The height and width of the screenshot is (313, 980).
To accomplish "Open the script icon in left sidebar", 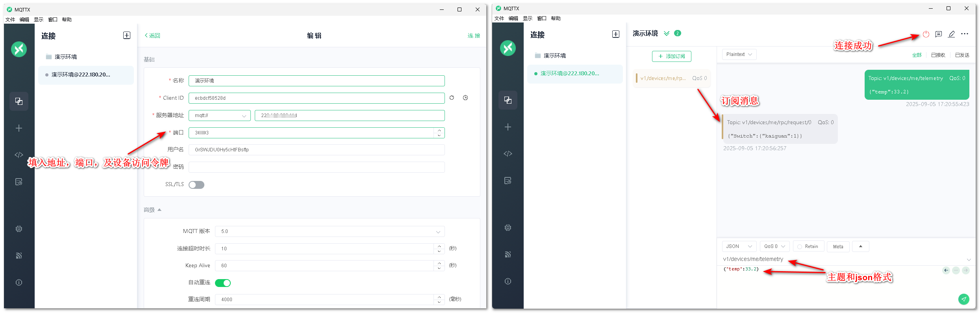I will 19,155.
